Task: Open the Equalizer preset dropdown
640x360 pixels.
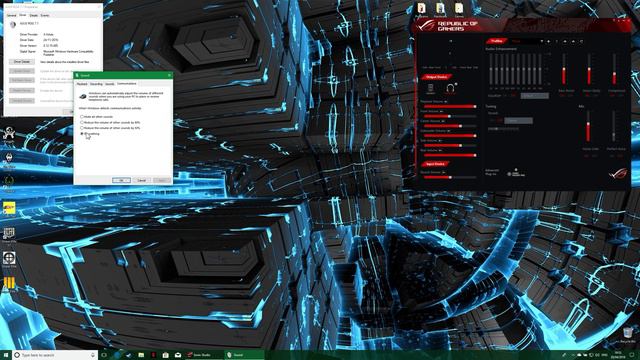Action: point(534,96)
